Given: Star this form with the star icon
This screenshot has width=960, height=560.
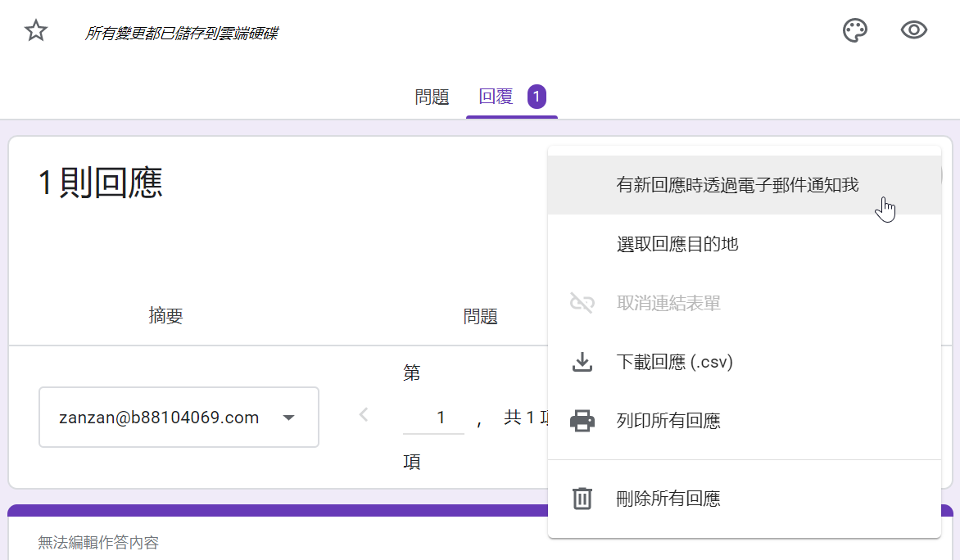Looking at the screenshot, I should [x=36, y=30].
